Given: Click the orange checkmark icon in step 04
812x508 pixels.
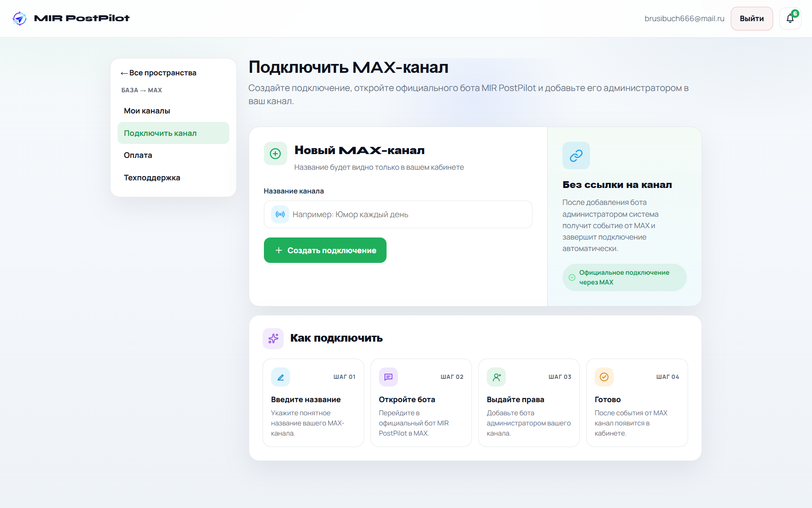Looking at the screenshot, I should [604, 377].
